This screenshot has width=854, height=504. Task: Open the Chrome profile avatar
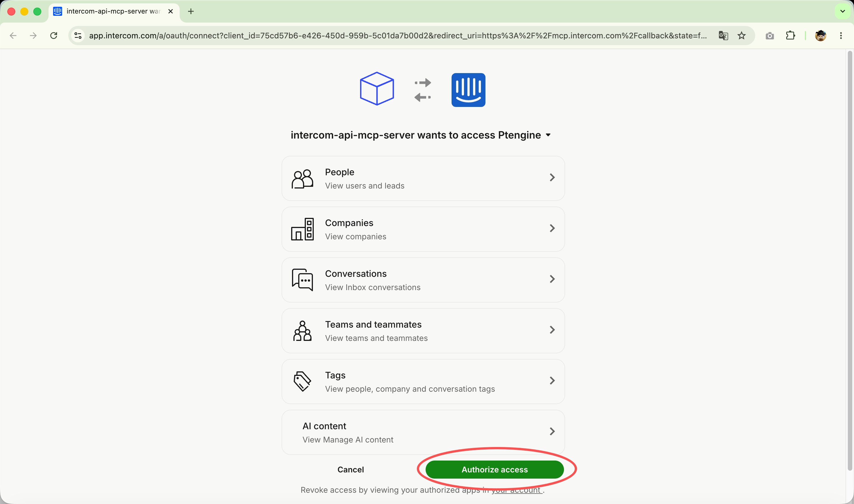coord(820,36)
